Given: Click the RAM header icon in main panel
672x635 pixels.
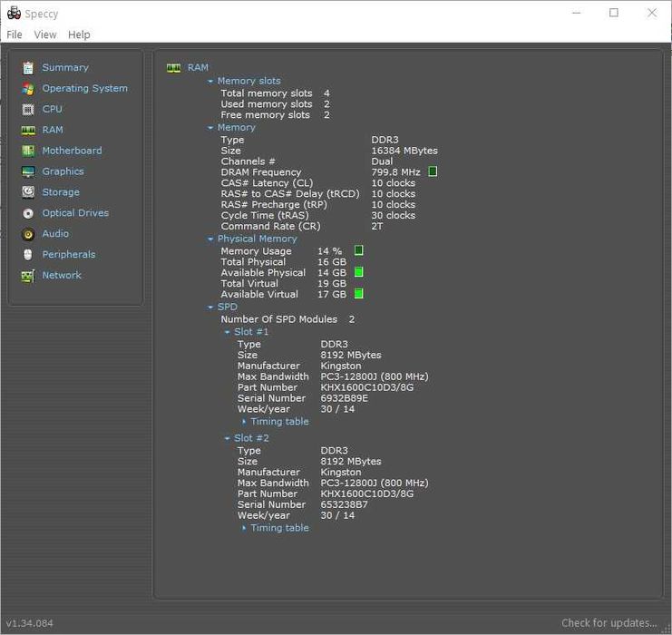Looking at the screenshot, I should point(173,68).
